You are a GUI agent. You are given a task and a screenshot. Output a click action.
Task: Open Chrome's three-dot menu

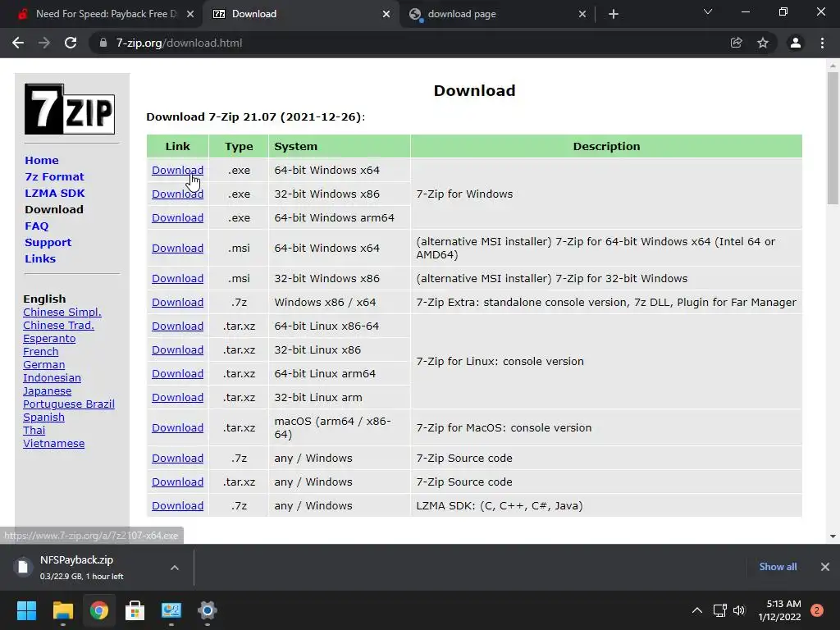pos(822,43)
